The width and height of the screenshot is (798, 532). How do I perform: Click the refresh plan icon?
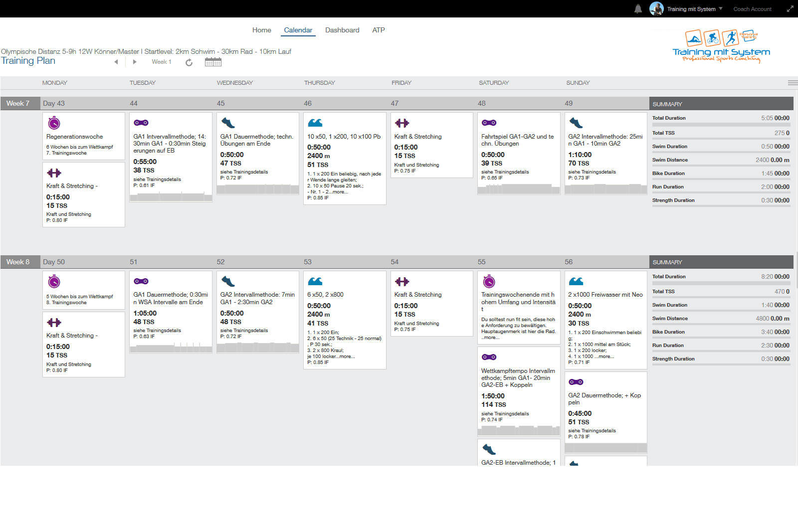[x=189, y=62]
